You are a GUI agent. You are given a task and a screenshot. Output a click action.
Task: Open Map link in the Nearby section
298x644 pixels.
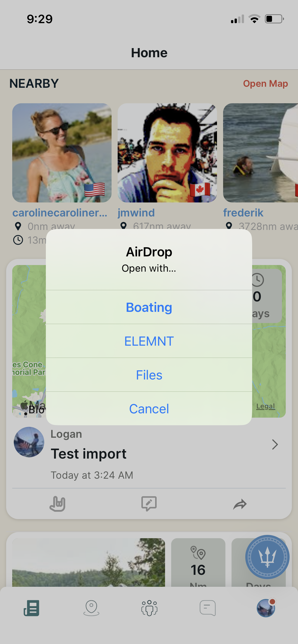coord(265,83)
